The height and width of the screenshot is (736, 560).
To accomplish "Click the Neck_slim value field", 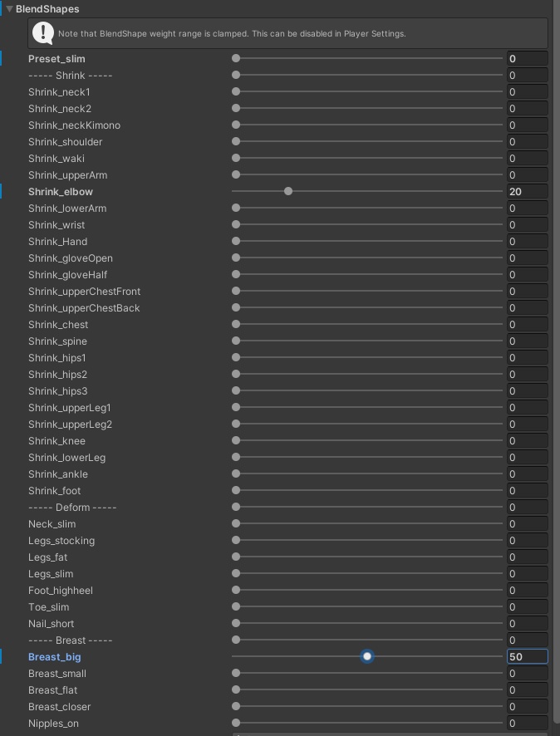I will tap(527, 524).
